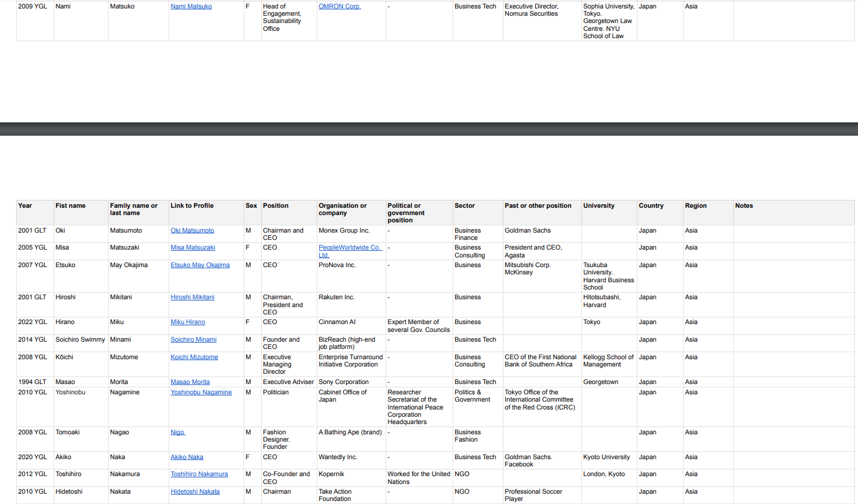Viewport: 858px width, 504px height.
Task: Select the Cabinet Office of Japan cell
Action: coord(351,407)
